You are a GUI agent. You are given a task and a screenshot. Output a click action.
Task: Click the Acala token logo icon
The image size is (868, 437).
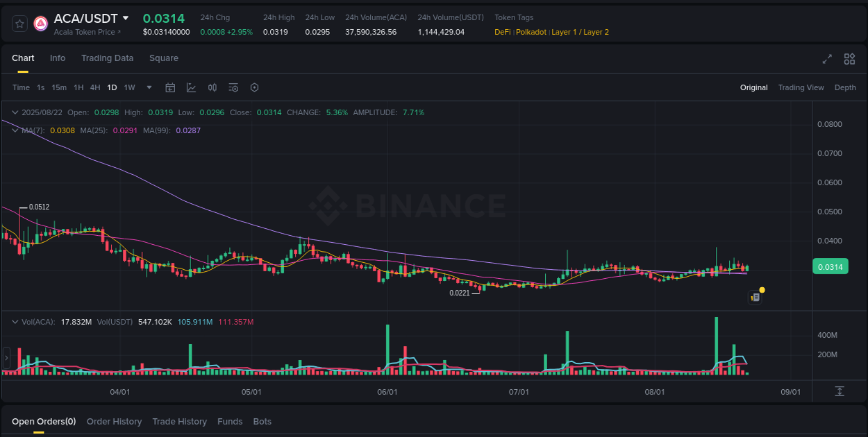(40, 23)
